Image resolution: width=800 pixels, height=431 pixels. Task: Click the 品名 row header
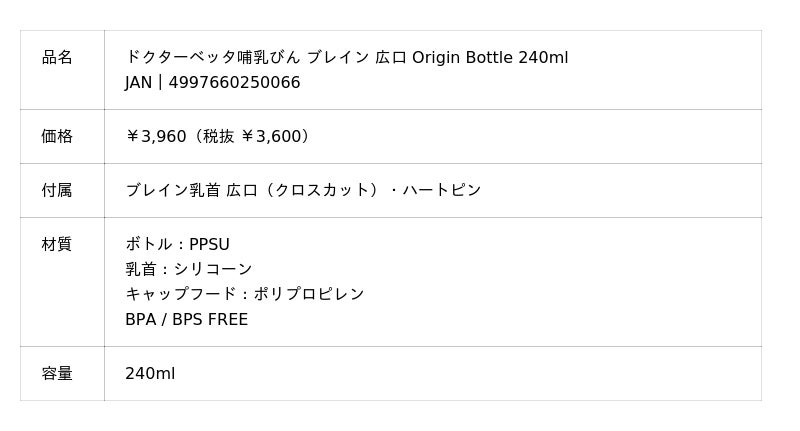(57, 57)
